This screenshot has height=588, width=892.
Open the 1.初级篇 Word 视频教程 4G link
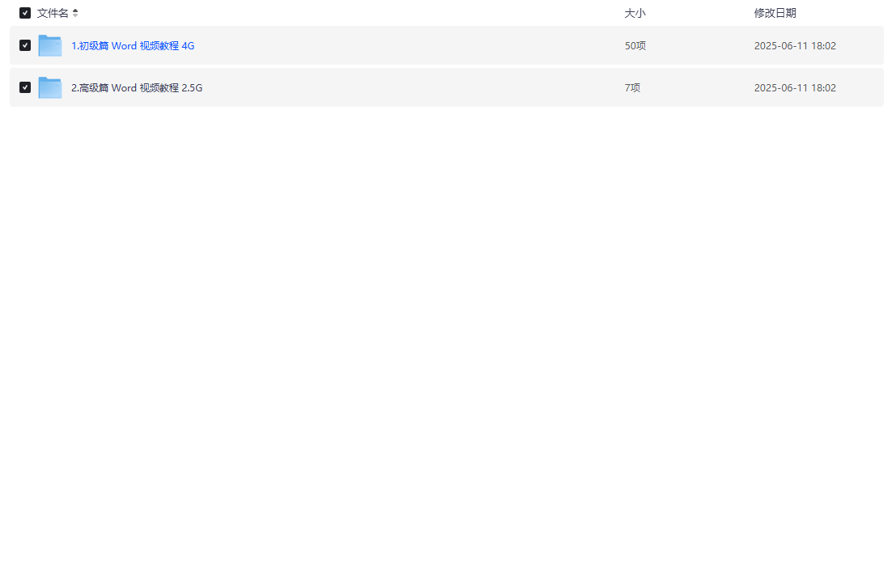[133, 46]
